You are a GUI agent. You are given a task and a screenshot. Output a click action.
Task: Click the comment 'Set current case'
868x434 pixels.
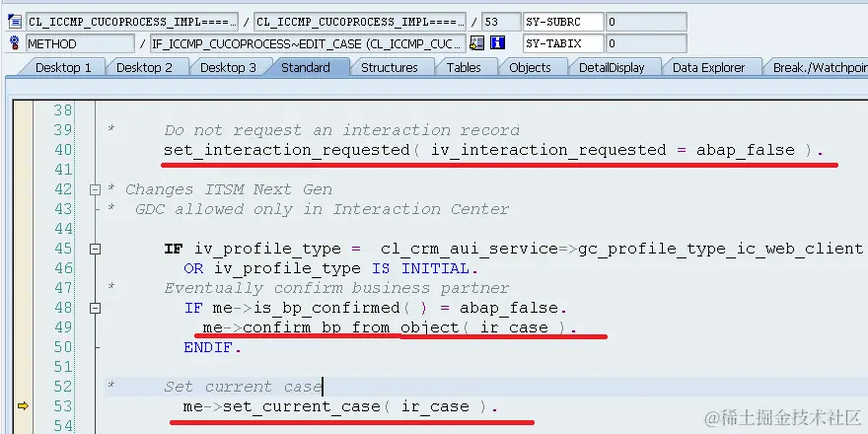click(243, 387)
